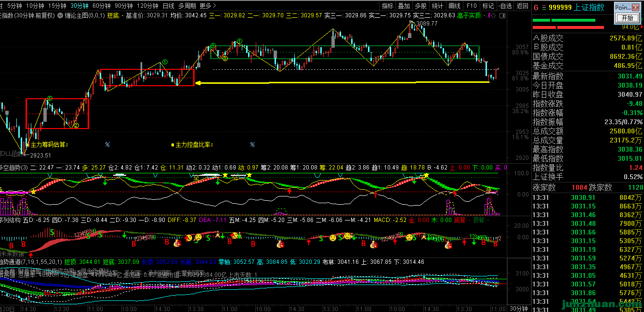
Task: Click the 2923.51 low price label
Action: tap(40, 155)
